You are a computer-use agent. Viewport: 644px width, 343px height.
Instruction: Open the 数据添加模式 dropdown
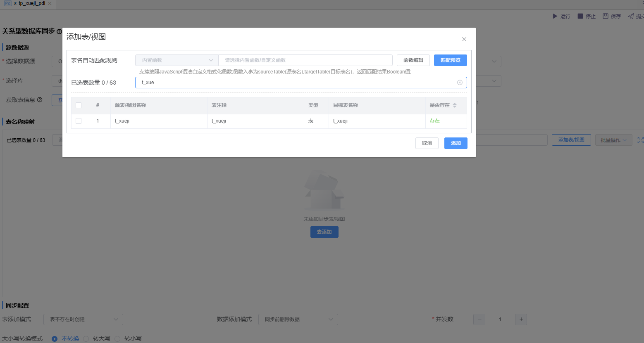298,319
